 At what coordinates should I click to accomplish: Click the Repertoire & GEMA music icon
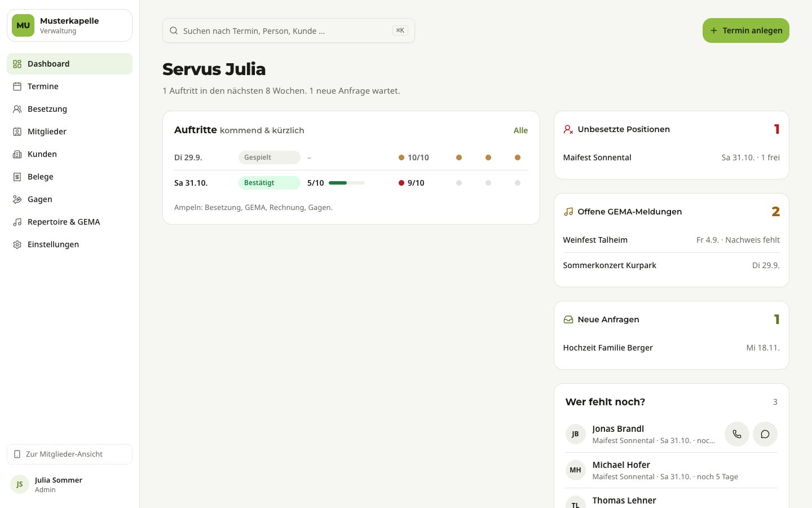17,222
